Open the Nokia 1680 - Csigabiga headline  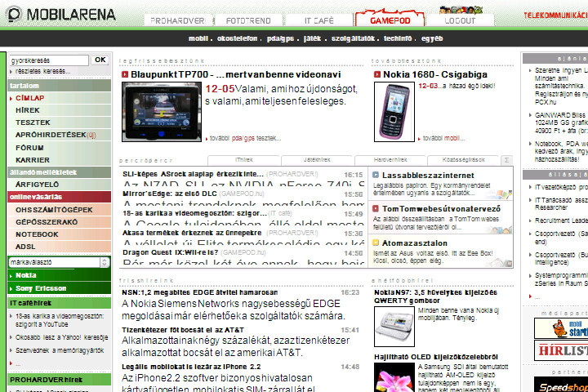click(x=435, y=74)
